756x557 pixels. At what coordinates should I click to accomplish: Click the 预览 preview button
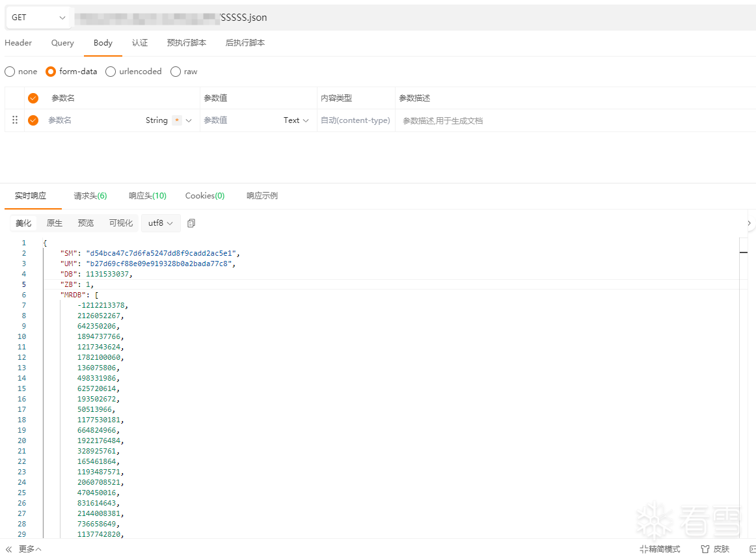tap(86, 223)
